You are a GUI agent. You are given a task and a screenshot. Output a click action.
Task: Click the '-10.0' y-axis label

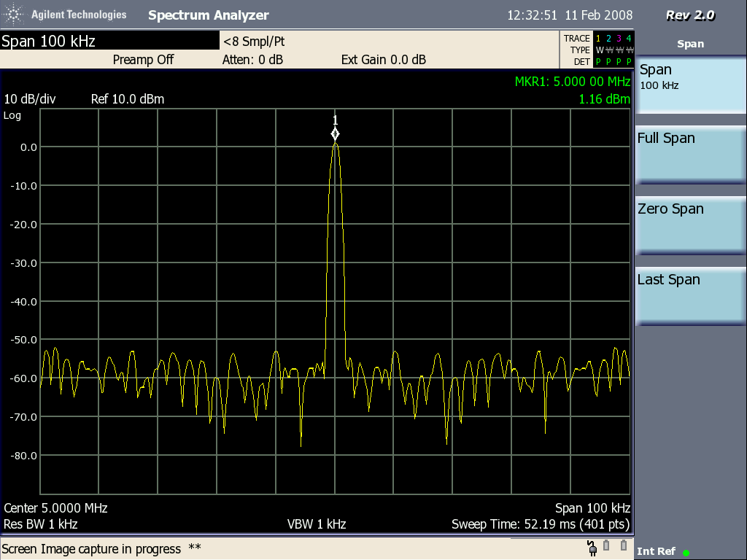point(24,186)
